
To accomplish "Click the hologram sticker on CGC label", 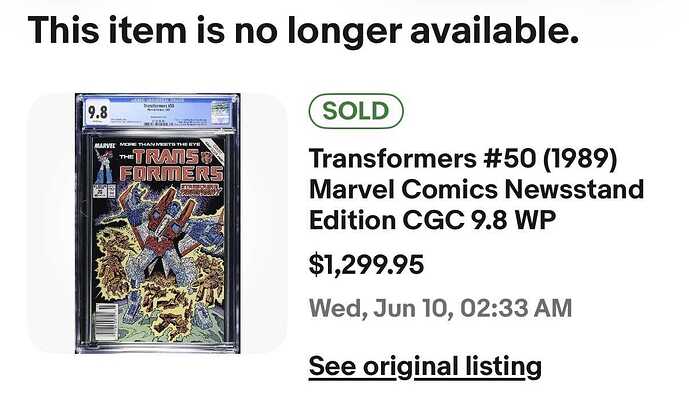I will coord(221,111).
